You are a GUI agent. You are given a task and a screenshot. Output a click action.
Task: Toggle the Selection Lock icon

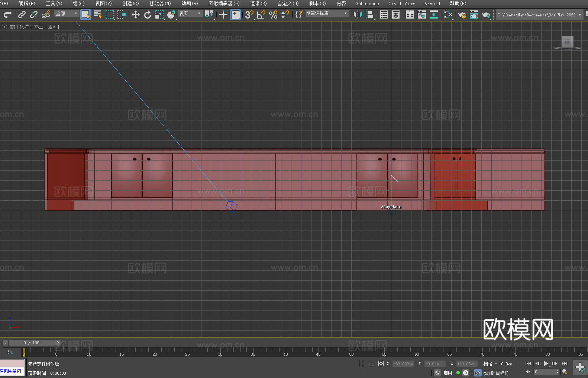[x=371, y=364]
